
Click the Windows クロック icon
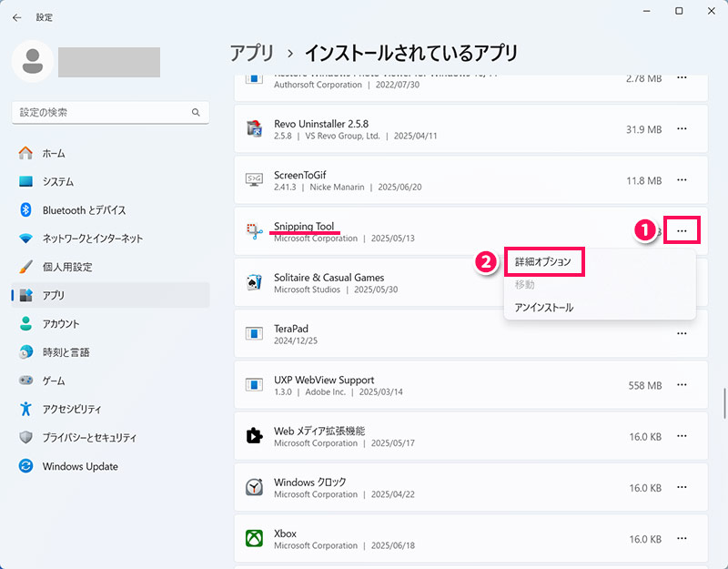(254, 487)
